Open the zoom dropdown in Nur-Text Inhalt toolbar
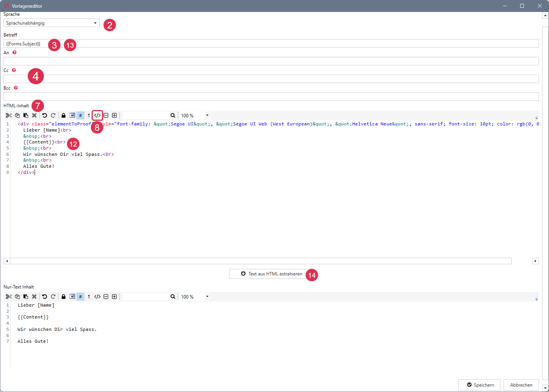549x392 pixels. click(207, 297)
